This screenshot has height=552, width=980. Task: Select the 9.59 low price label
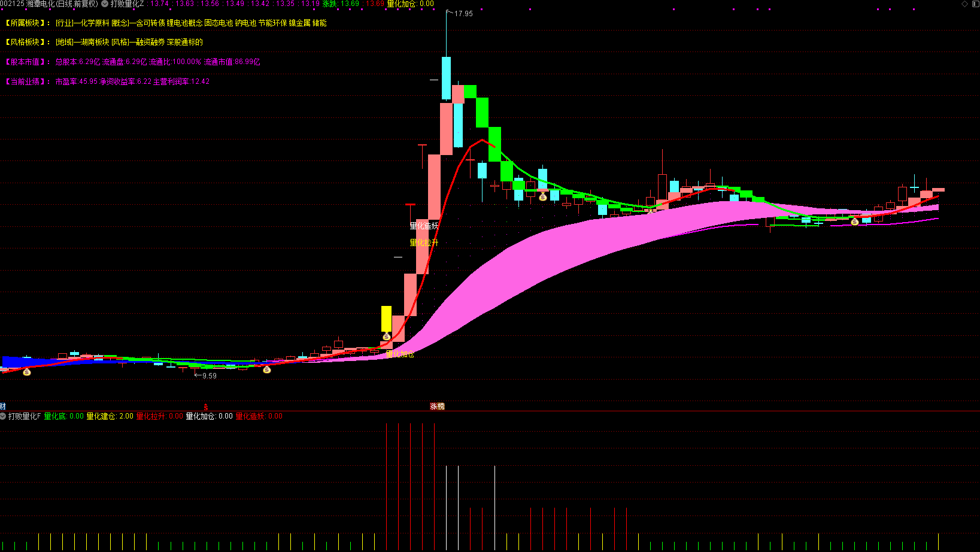[x=210, y=376]
